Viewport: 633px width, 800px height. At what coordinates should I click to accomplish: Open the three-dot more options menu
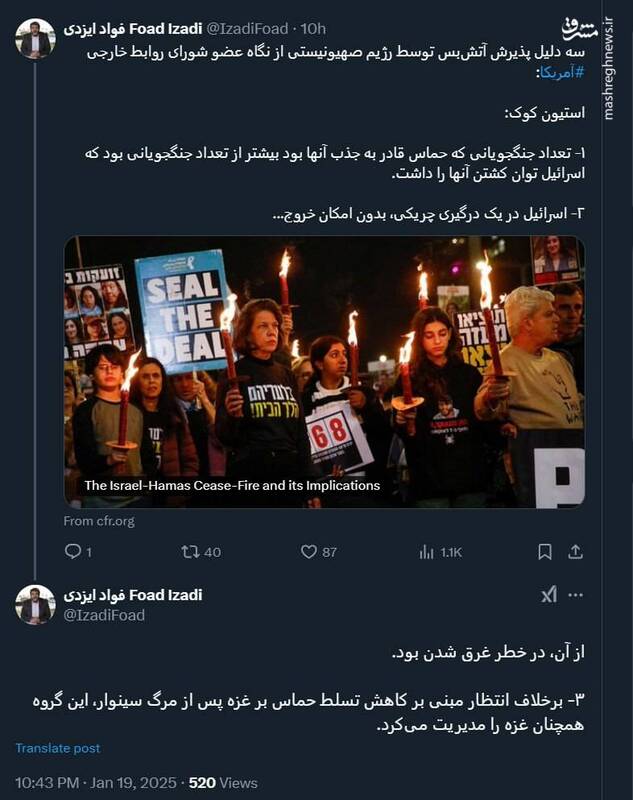click(575, 595)
